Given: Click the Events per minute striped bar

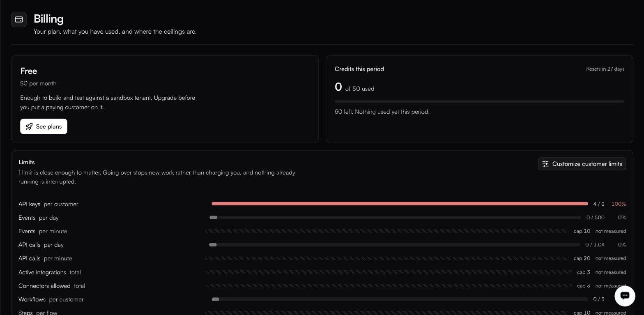Looking at the screenshot, I should point(387,231).
